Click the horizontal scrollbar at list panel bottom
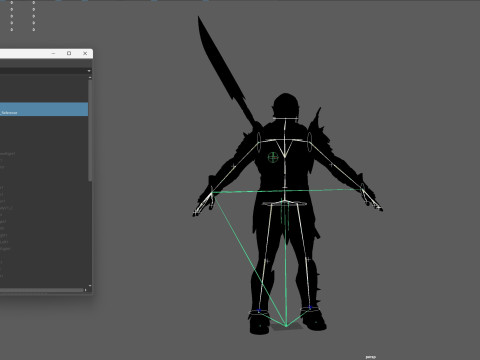Image resolution: width=480 pixels, height=360 pixels. point(41,290)
